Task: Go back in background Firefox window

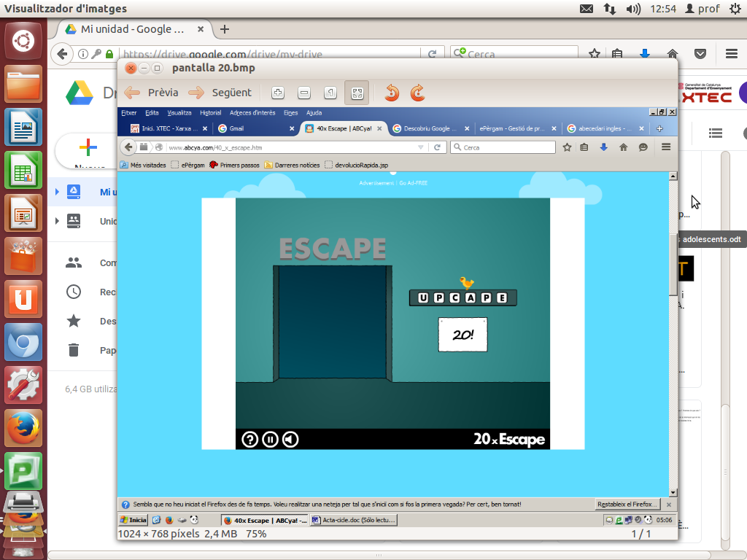Action: (x=62, y=54)
